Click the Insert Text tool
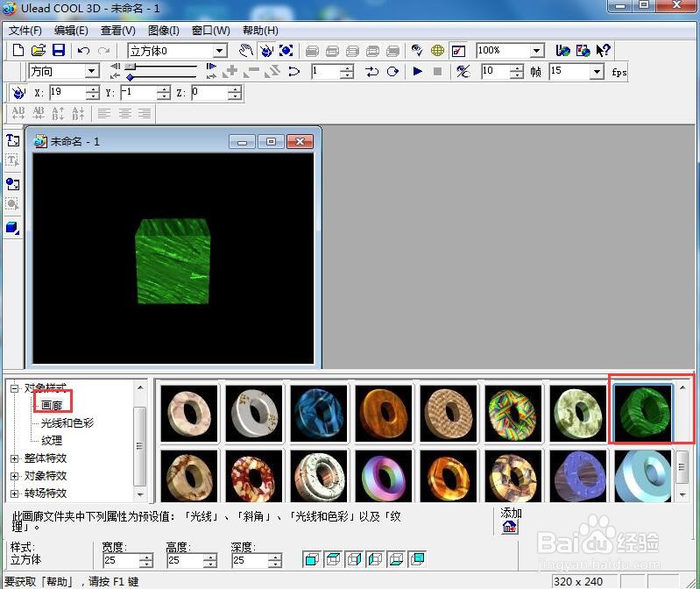Image resolution: width=700 pixels, height=589 pixels. tap(12, 140)
